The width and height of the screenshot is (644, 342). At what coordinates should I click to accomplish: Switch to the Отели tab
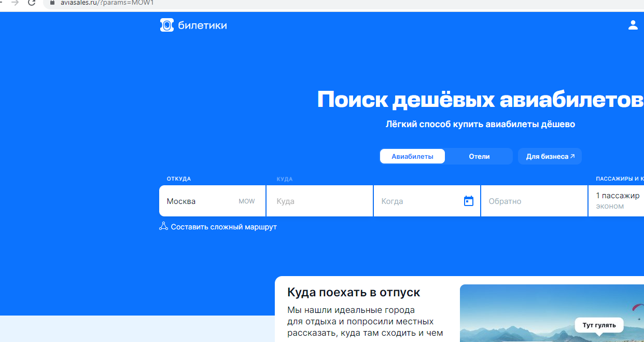point(479,156)
